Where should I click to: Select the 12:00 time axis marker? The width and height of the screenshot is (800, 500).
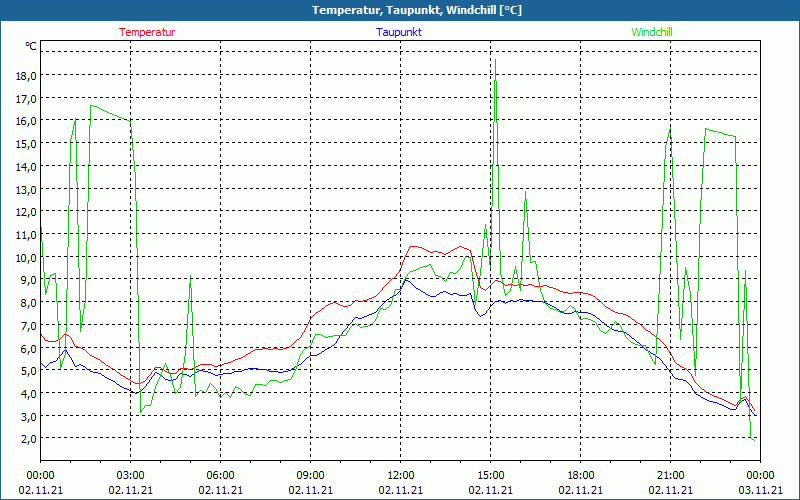[x=401, y=475]
